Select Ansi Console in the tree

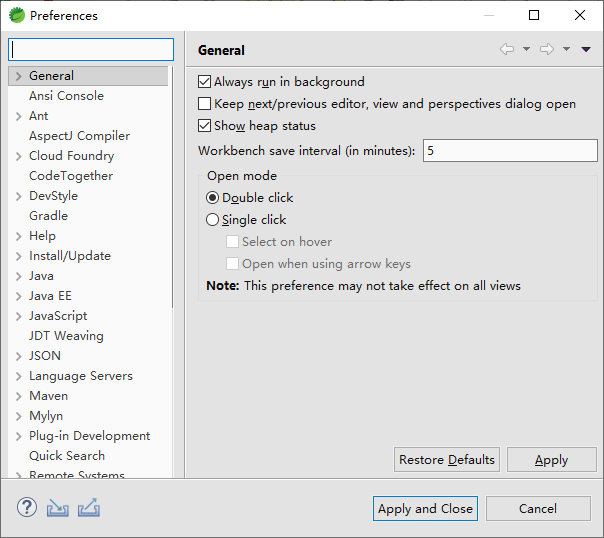pyautogui.click(x=66, y=96)
